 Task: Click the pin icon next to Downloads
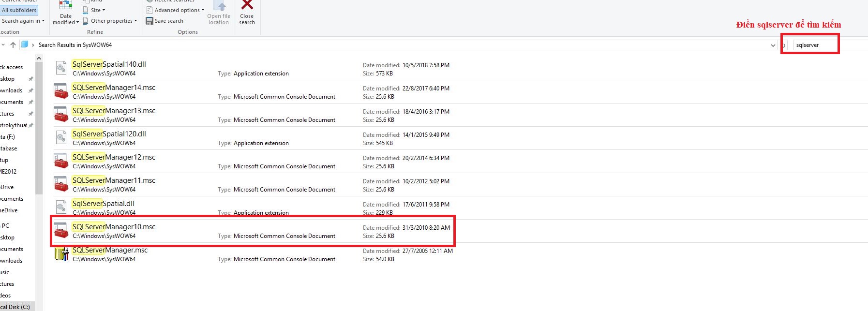click(30, 90)
